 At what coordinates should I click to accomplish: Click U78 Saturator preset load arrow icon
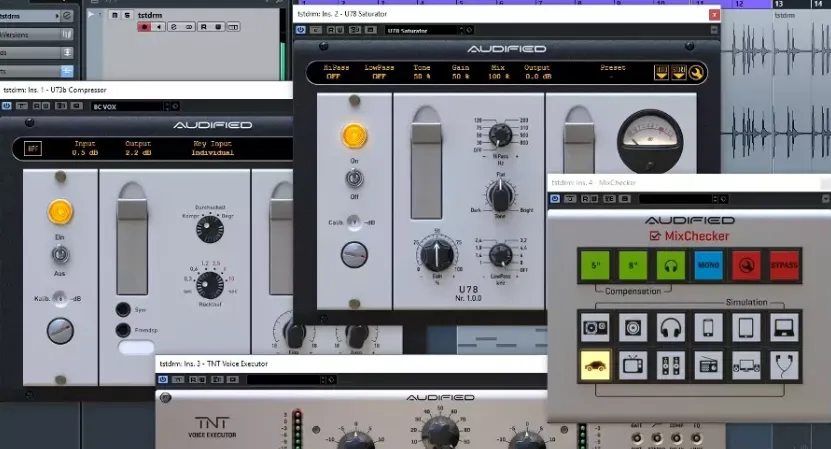[x=661, y=73]
